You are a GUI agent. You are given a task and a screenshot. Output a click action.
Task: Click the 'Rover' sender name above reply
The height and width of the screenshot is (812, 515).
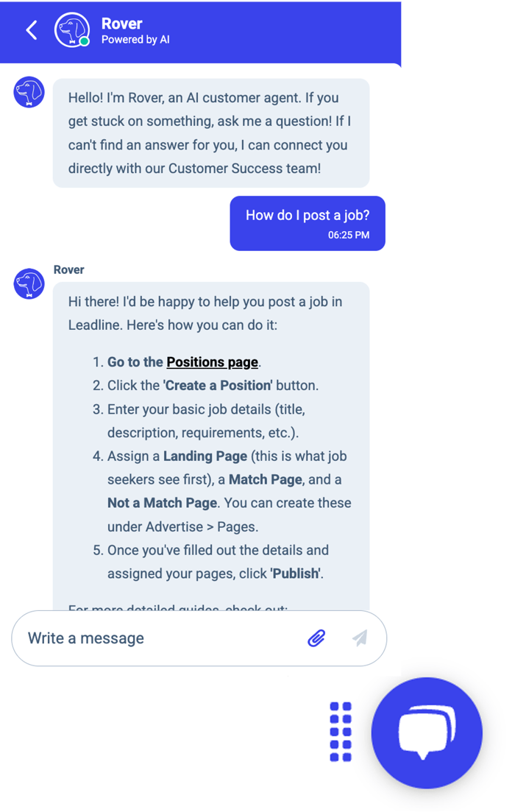point(69,270)
